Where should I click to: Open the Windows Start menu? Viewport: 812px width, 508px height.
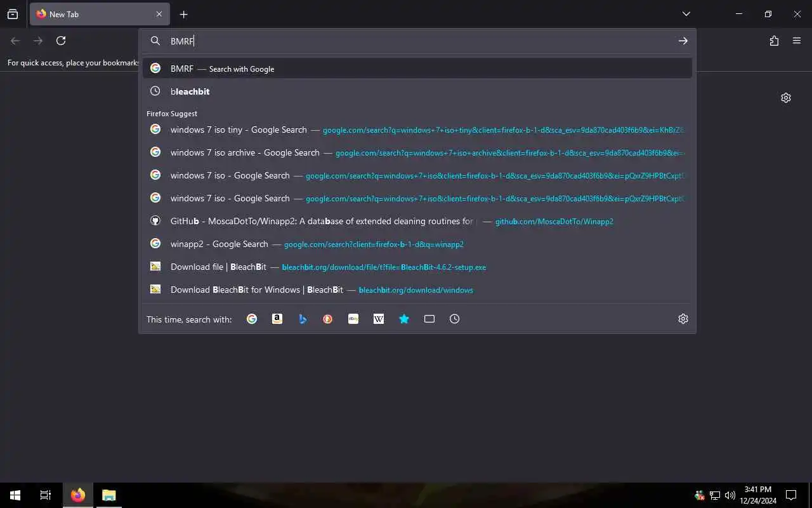tap(15, 495)
